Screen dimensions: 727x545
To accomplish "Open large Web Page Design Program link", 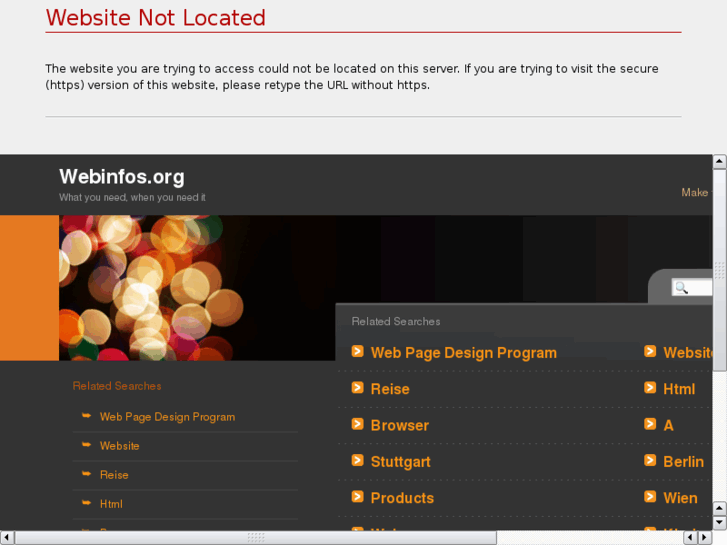I will coord(464,353).
